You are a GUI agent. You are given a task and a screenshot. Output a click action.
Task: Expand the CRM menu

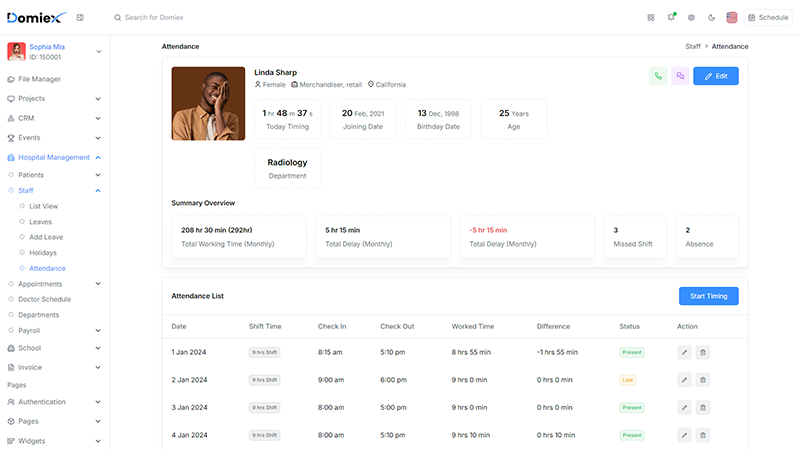click(54, 118)
